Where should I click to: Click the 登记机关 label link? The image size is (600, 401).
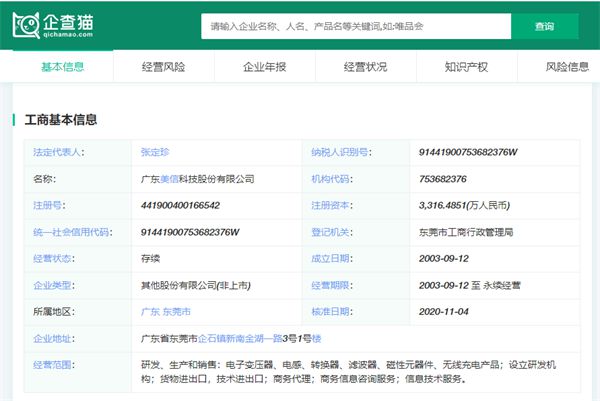pos(330,232)
